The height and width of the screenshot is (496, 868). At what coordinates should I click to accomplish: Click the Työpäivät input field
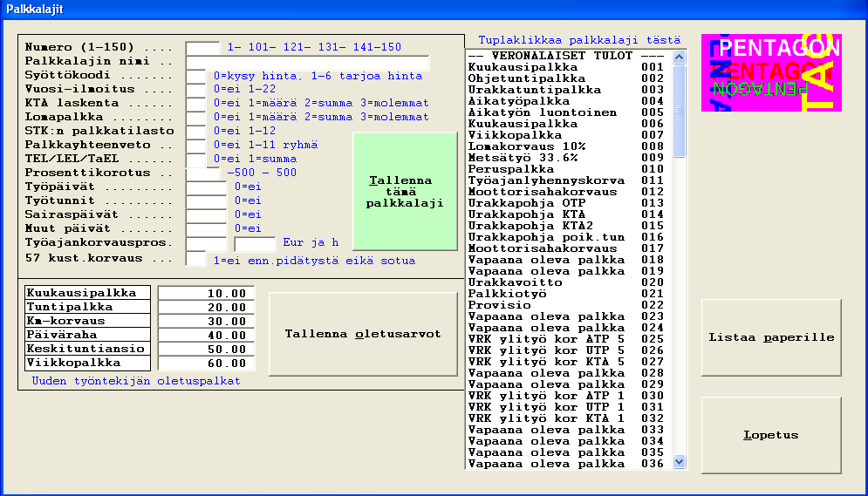click(206, 187)
